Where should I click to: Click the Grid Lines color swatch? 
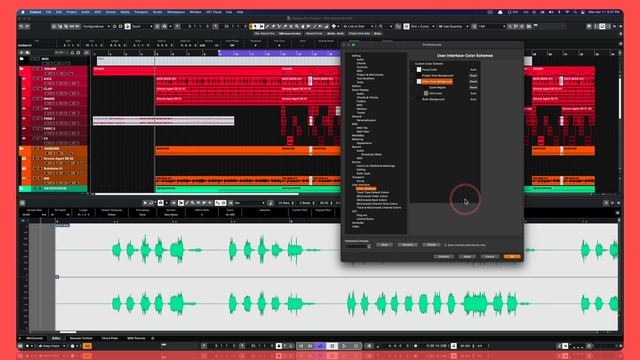click(426, 93)
